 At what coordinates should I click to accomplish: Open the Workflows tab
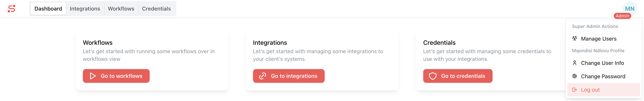121,9
